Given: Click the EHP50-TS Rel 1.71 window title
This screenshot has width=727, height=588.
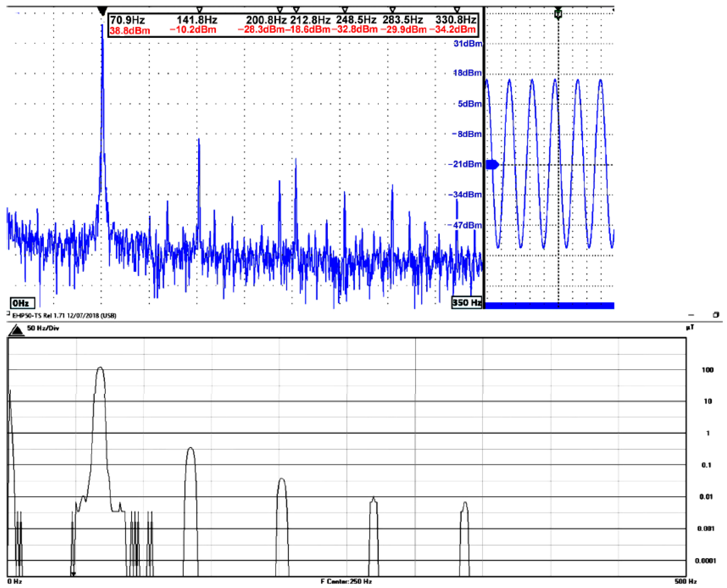Looking at the screenshot, I should 64,316.
